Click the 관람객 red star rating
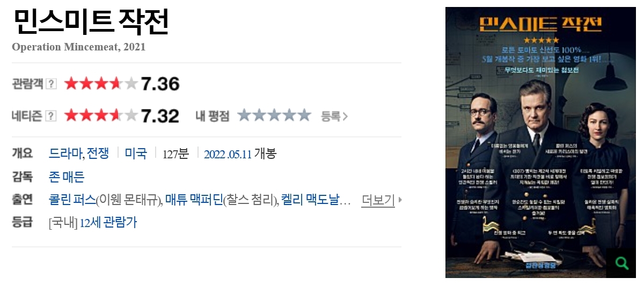The image size is (644, 285). pyautogui.click(x=101, y=84)
